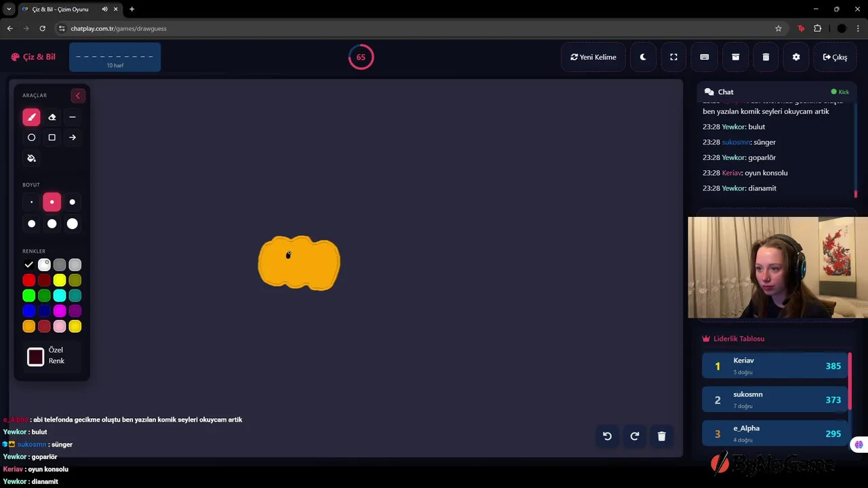
Task: Clear the canvas with bottom trash icon
Action: point(662,436)
